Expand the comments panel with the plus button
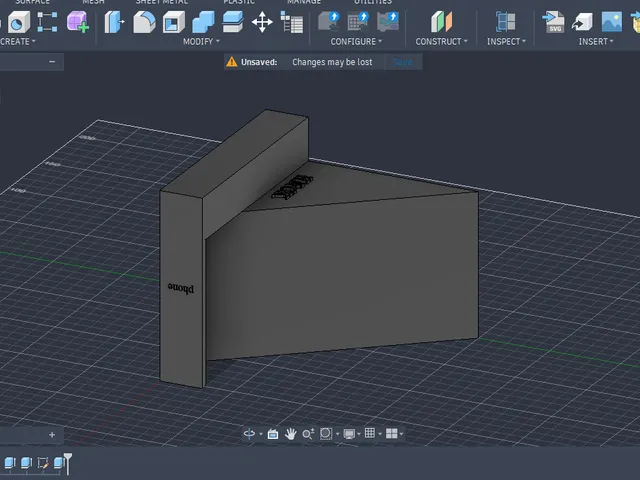 pyautogui.click(x=52, y=435)
